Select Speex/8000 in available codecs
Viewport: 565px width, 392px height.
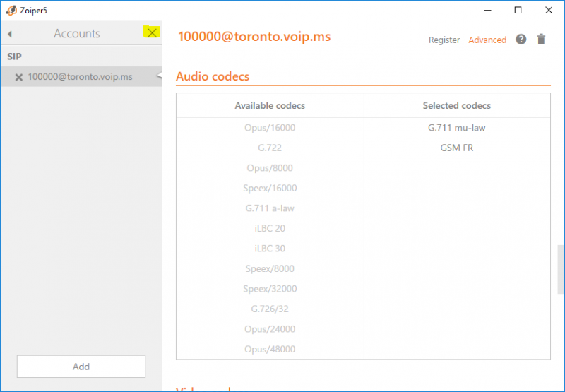[x=270, y=269]
